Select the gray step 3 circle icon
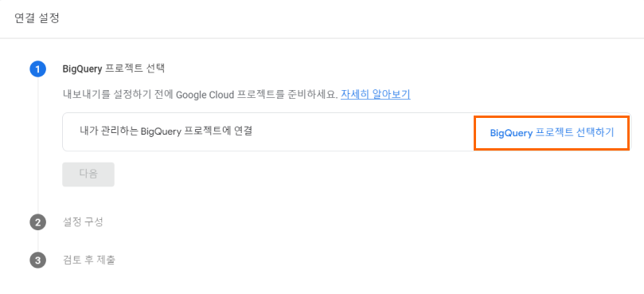Image resolution: width=644 pixels, height=294 pixels. pyautogui.click(x=37, y=261)
